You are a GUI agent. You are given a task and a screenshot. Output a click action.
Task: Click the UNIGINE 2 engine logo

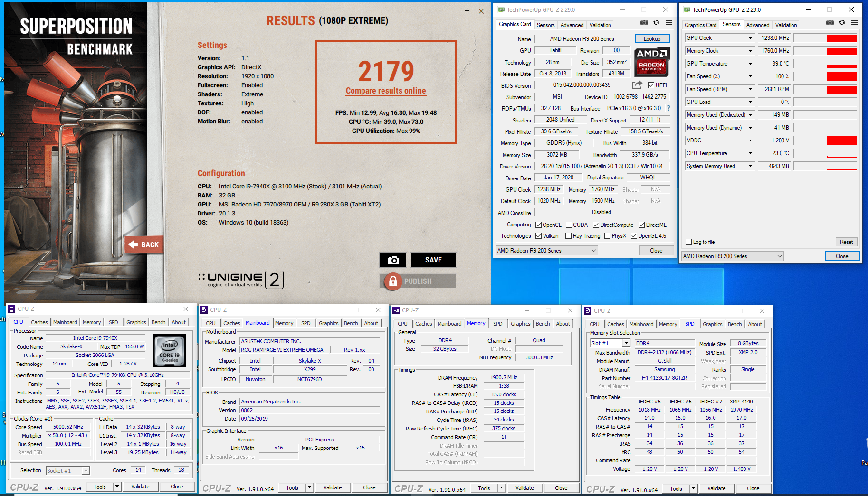click(240, 280)
